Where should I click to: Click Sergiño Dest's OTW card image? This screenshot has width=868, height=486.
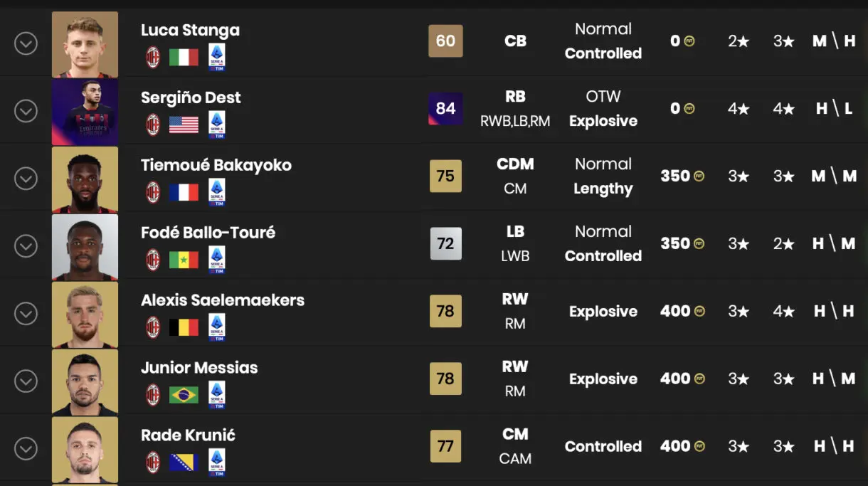[x=85, y=112]
